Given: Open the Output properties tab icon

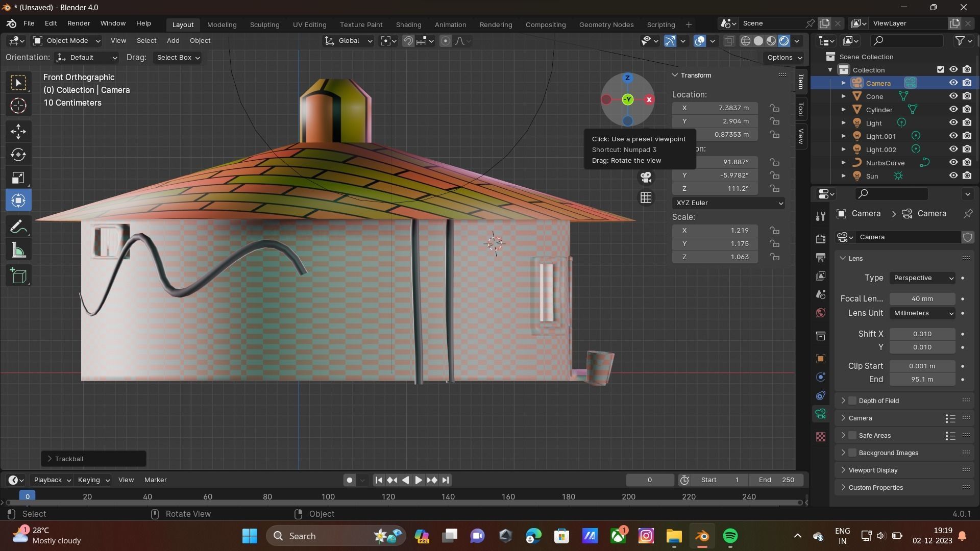Looking at the screenshot, I should tap(820, 257).
